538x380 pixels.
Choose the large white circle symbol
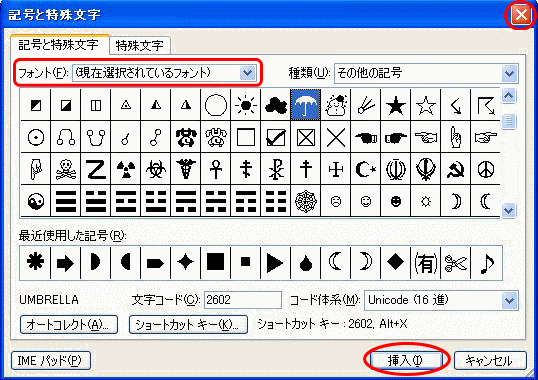216,105
